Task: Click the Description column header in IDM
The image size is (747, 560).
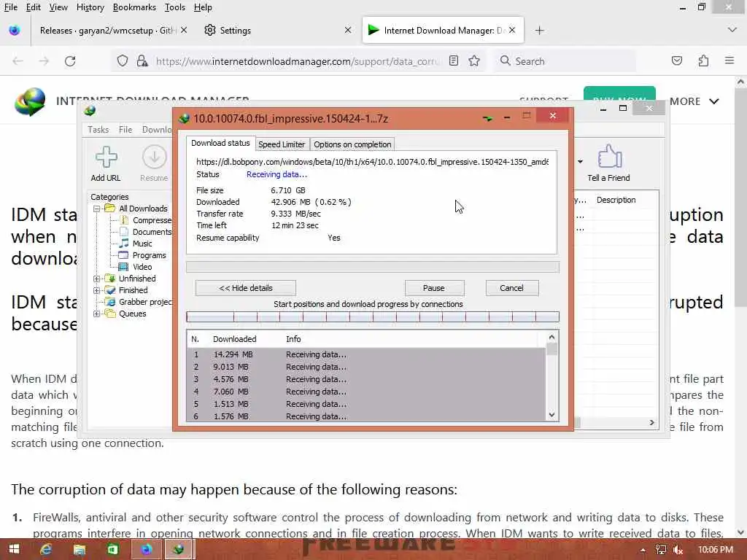Action: (616, 200)
